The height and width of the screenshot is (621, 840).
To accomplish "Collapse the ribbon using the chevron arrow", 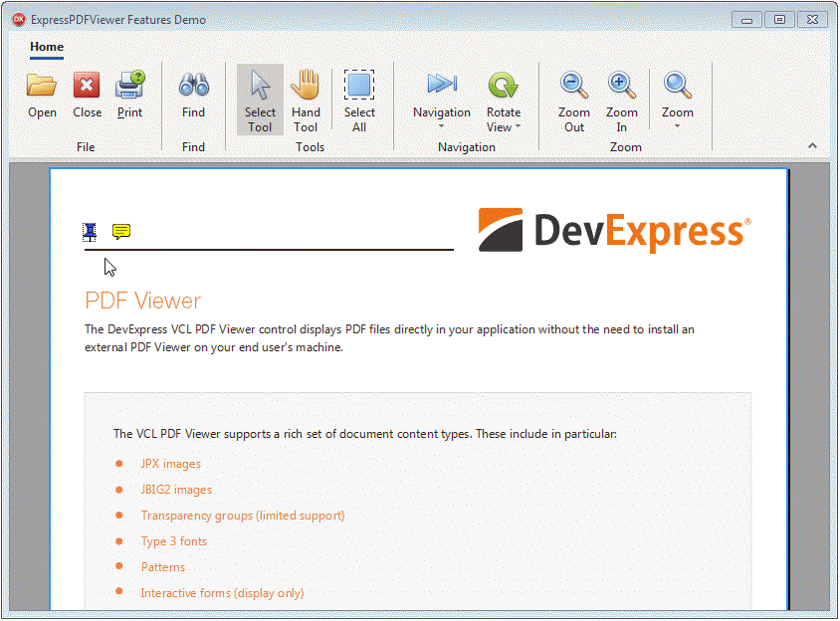I will click(x=812, y=146).
